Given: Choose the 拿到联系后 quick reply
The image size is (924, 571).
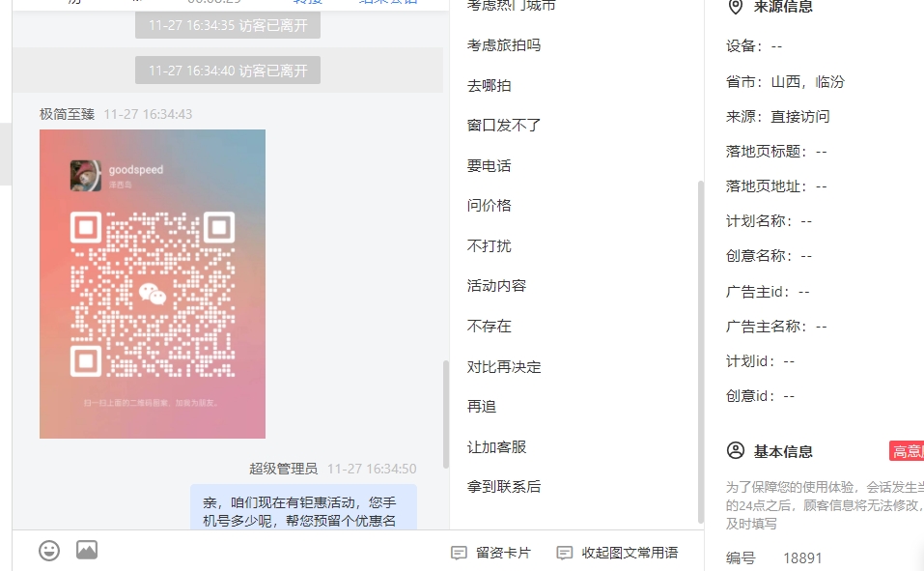Looking at the screenshot, I should 504,487.
